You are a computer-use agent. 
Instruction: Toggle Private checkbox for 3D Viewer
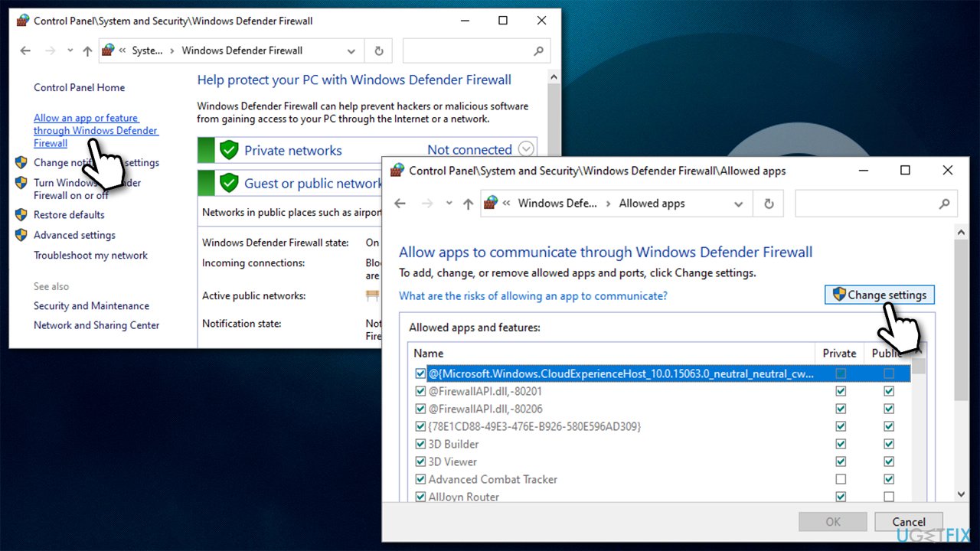[x=841, y=461]
